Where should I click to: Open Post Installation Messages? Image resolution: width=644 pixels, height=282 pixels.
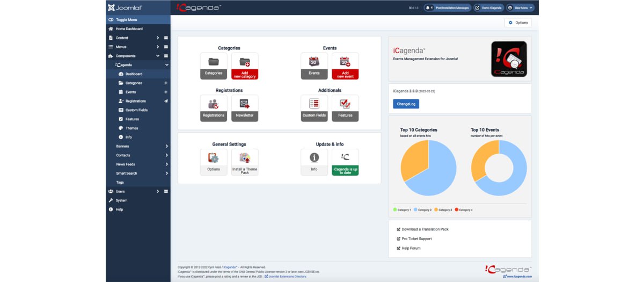pyautogui.click(x=447, y=8)
